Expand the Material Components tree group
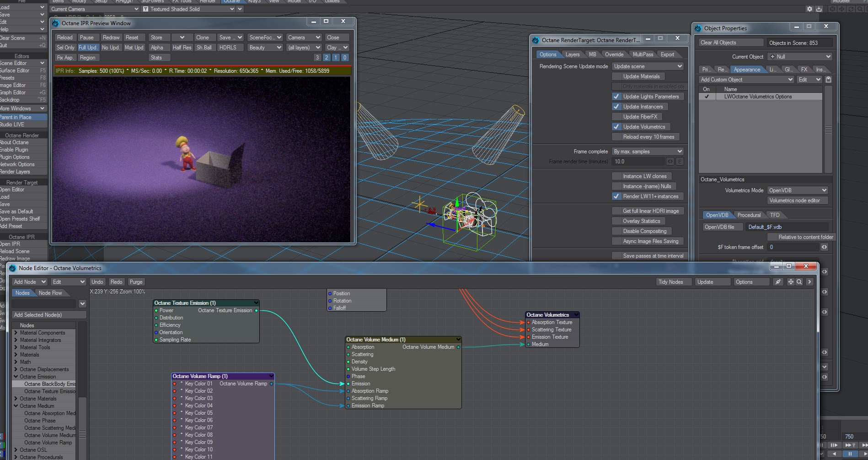This screenshot has width=868, height=460. point(16,333)
